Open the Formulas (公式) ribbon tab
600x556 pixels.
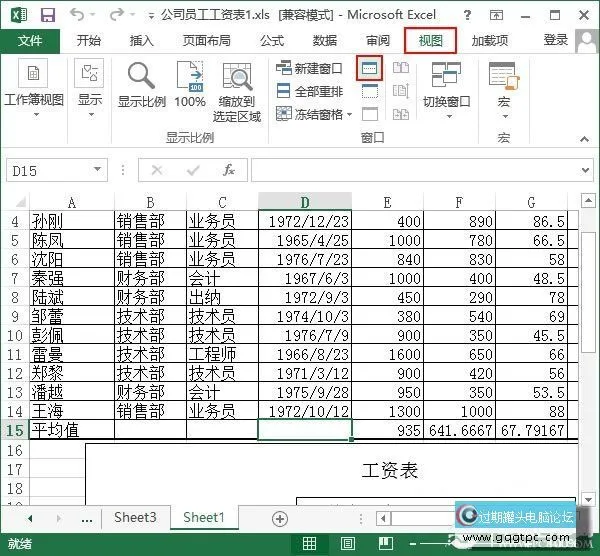(271, 41)
